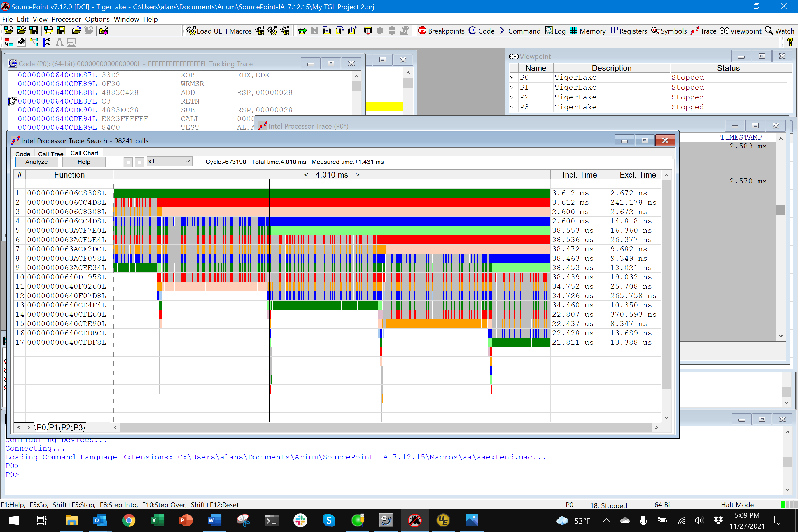Click the horizontal scrollbar of Call Chart

coord(385,427)
